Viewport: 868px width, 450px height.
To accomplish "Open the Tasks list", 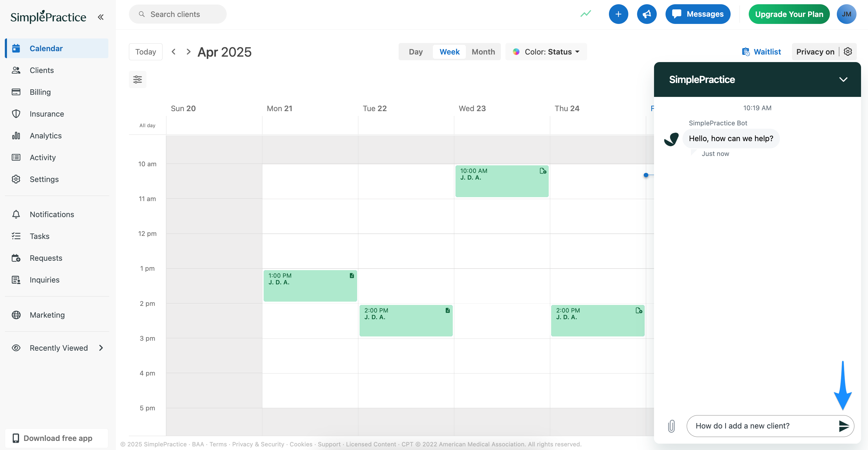I will (x=57, y=236).
